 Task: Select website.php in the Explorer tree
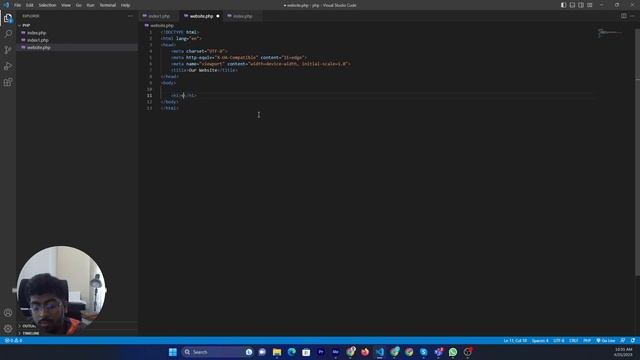coord(39,47)
